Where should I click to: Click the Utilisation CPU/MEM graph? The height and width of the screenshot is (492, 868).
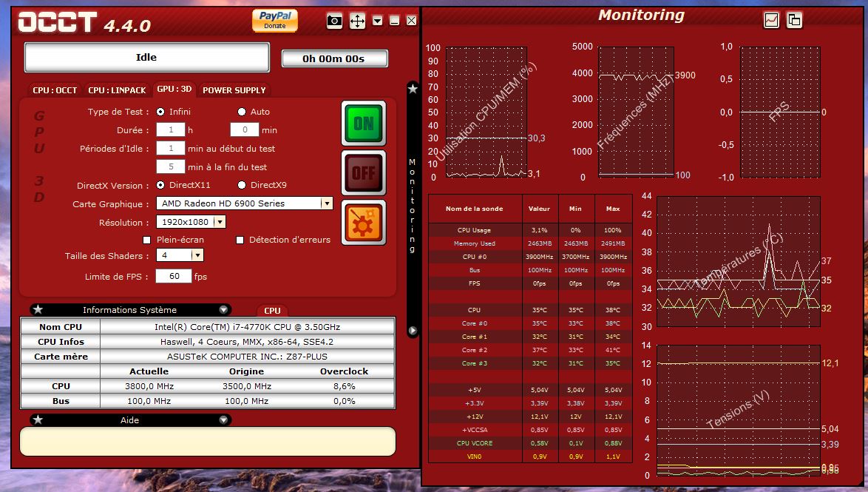click(x=486, y=112)
